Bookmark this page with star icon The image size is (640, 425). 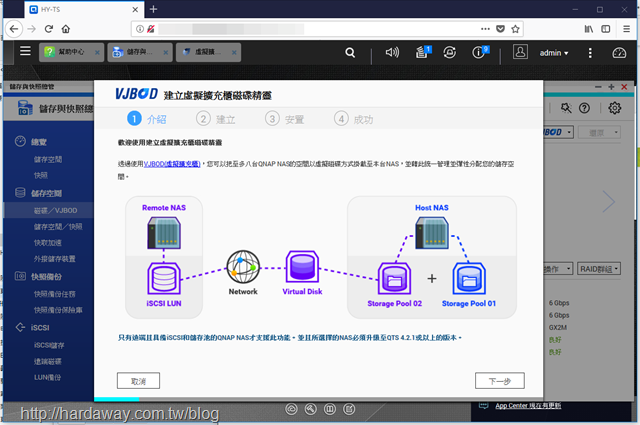515,29
